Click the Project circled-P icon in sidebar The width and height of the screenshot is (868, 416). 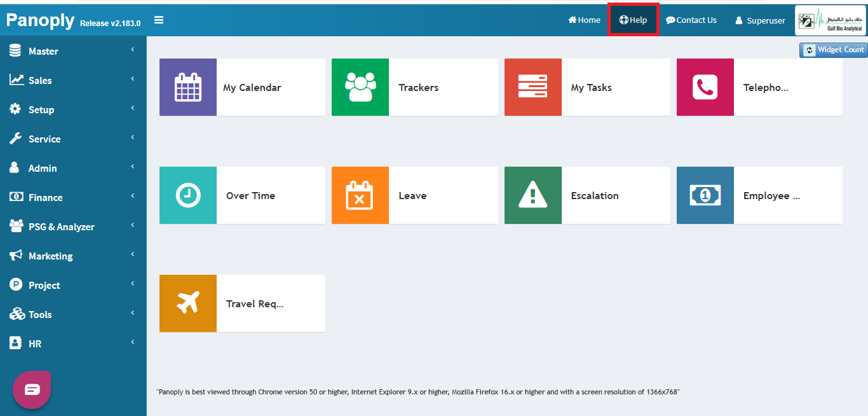point(16,285)
